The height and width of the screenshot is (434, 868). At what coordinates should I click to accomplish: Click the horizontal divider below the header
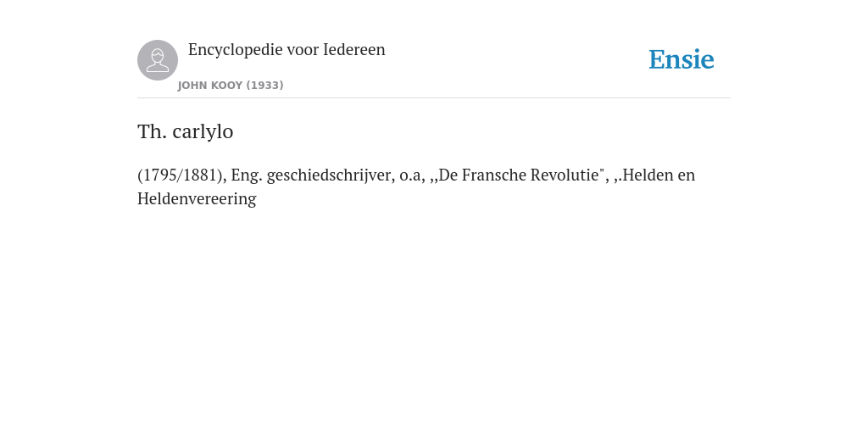pyautogui.click(x=434, y=98)
